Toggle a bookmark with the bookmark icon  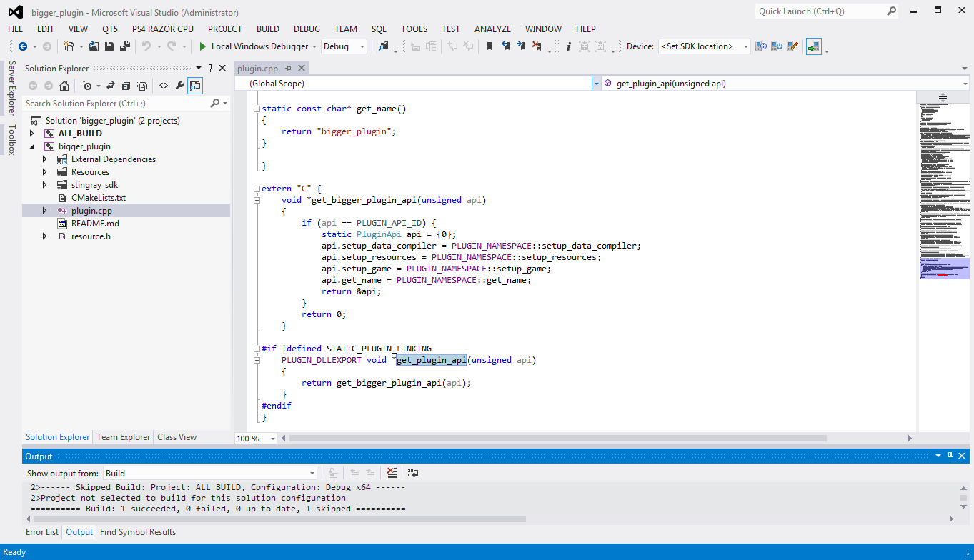(x=490, y=46)
